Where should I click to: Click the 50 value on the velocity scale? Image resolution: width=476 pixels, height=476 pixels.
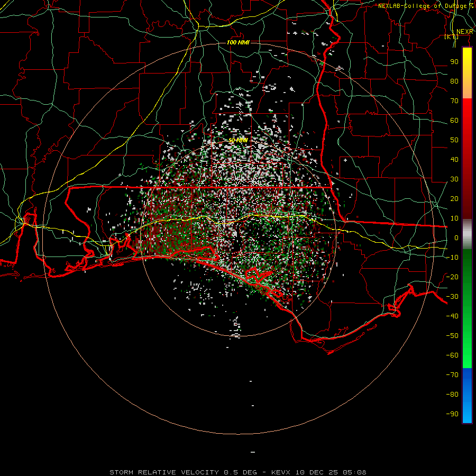(454, 140)
